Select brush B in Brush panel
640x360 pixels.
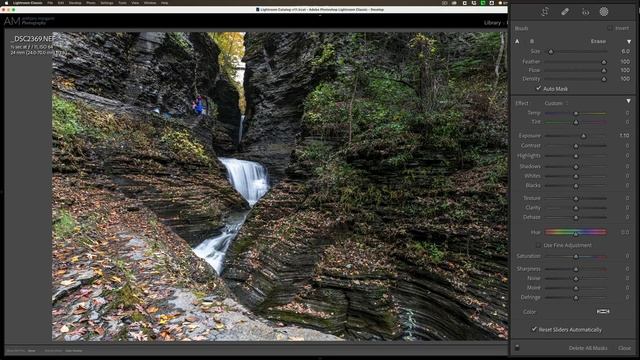point(531,41)
